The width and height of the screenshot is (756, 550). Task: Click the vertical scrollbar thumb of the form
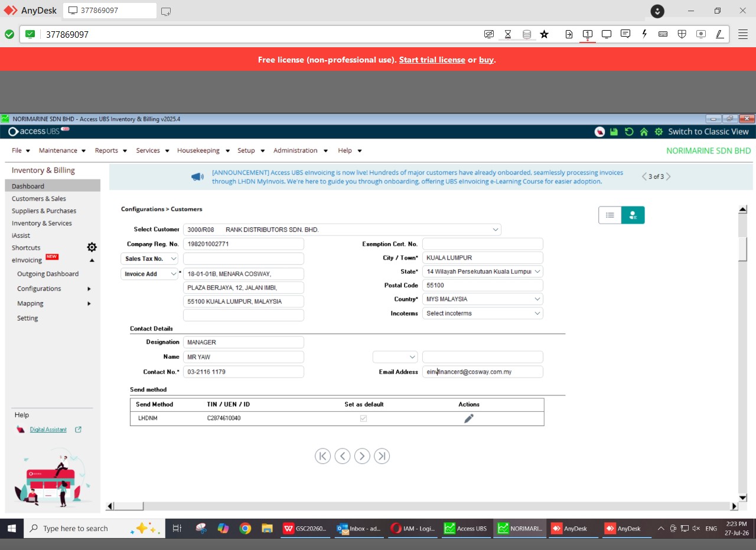[x=743, y=248]
